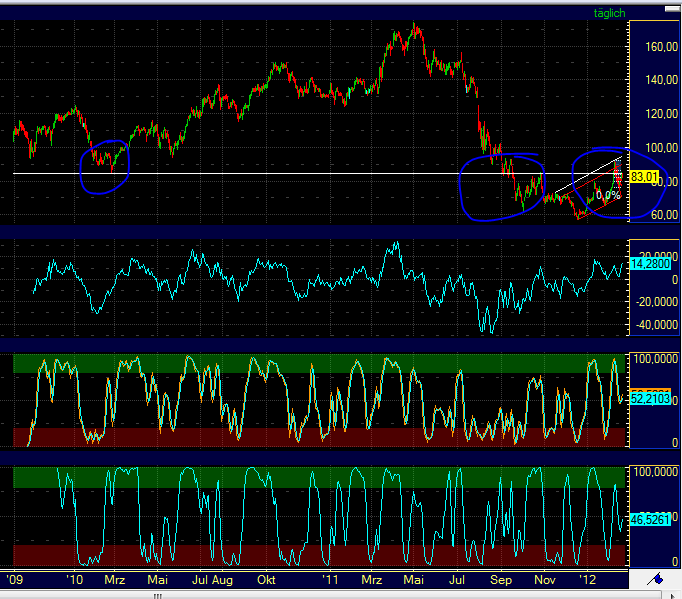
Task: Click the -40,0000 indicator axis label
Action: [x=657, y=325]
